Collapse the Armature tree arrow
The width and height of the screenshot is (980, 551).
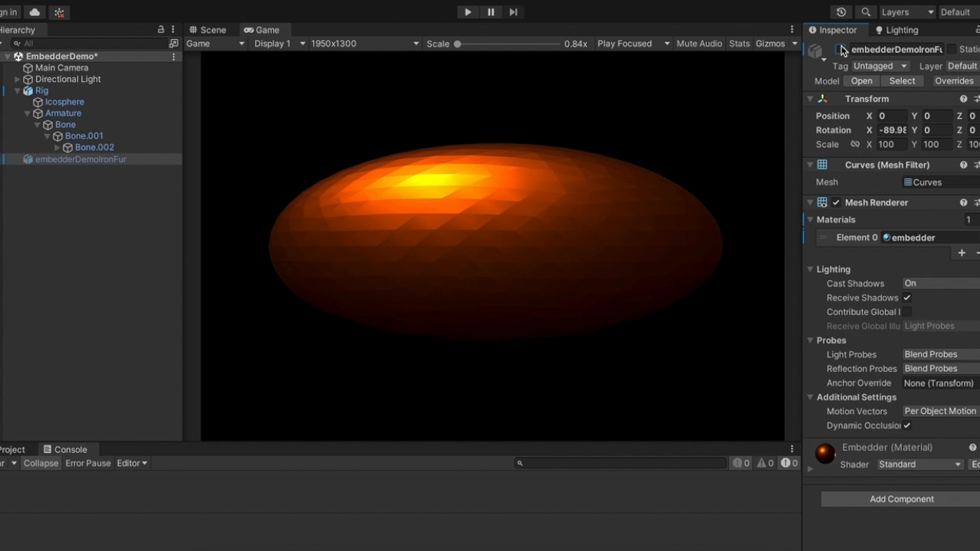click(28, 114)
